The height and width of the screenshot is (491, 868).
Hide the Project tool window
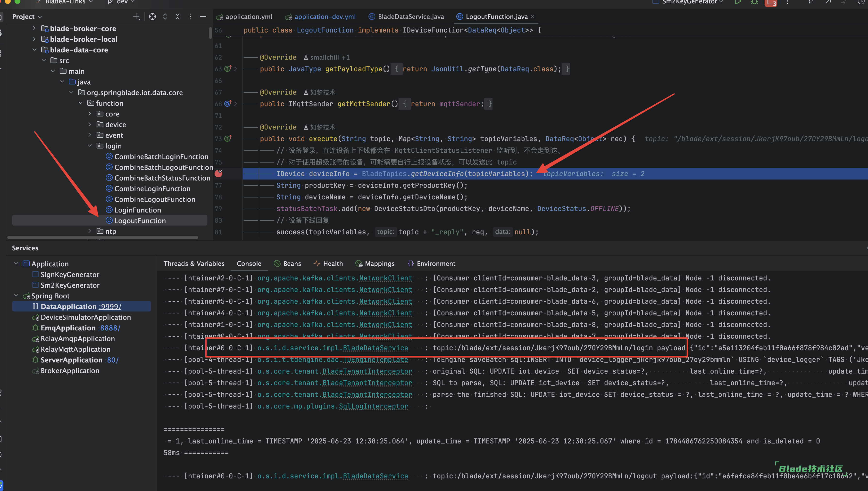tap(203, 16)
